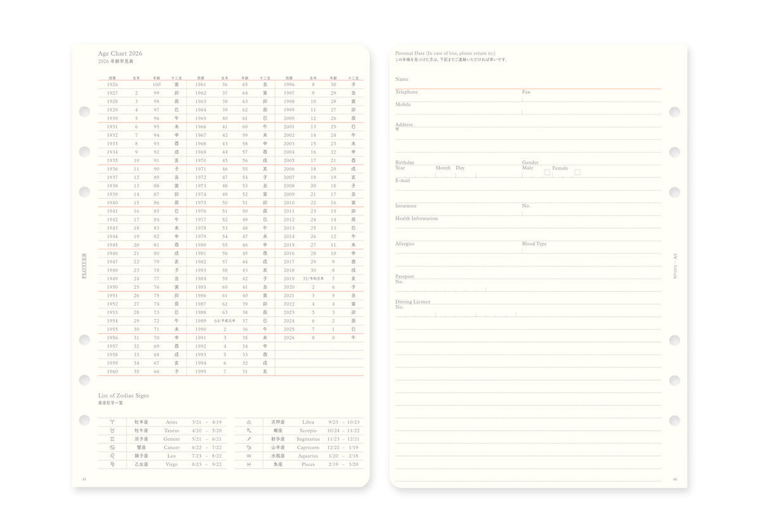Click the Aquarius zodiac symbol
Viewport: 760px width, 532px height.
(x=248, y=455)
